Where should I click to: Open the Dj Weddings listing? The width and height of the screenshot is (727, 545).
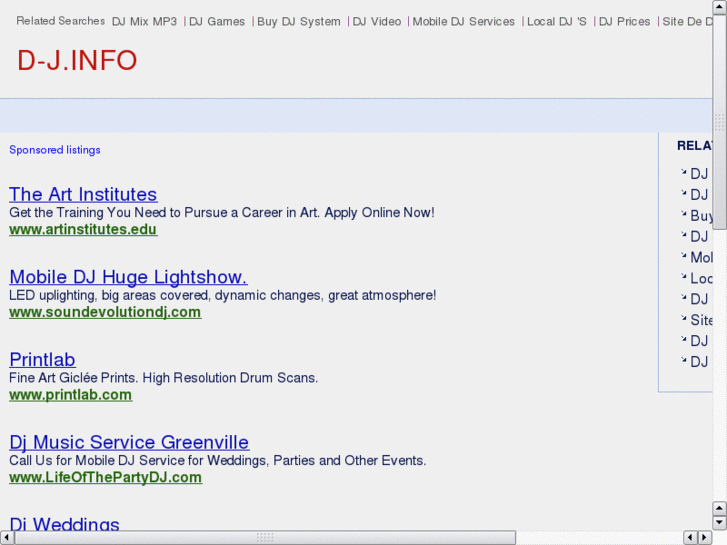[x=64, y=523]
